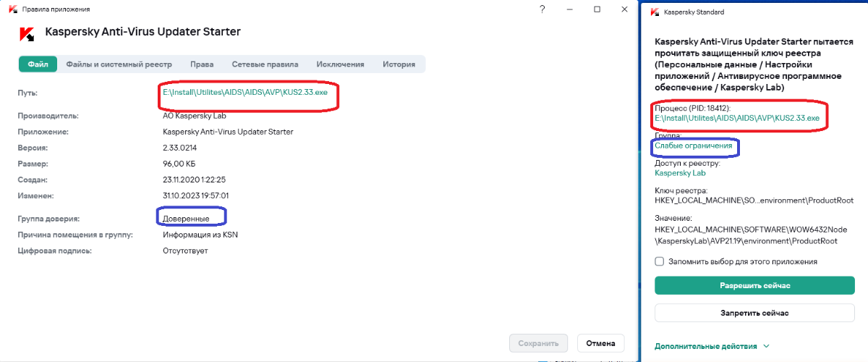Open help with the question mark button

pos(542,9)
